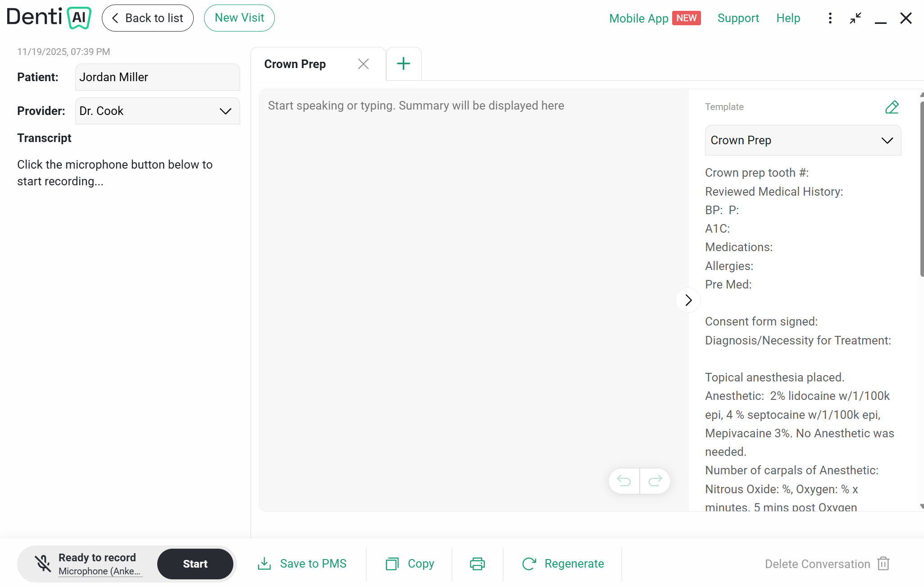Open the Support menu link

pos(738,18)
